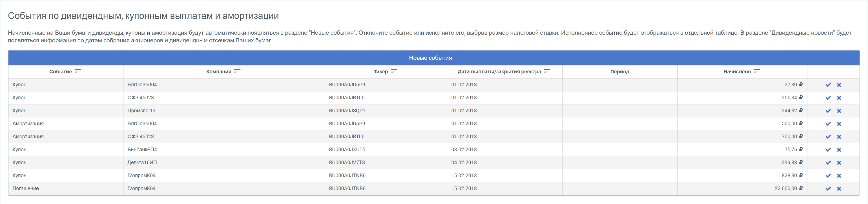Accept the ВлгОб35004 coupon of 27,30 ₽
This screenshot has height=204, width=868.
(828, 85)
